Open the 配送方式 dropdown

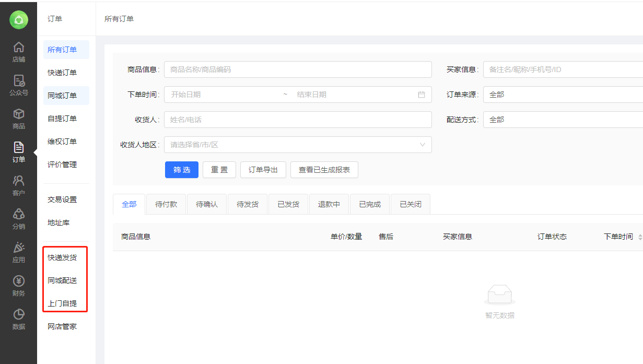pyautogui.click(x=563, y=120)
